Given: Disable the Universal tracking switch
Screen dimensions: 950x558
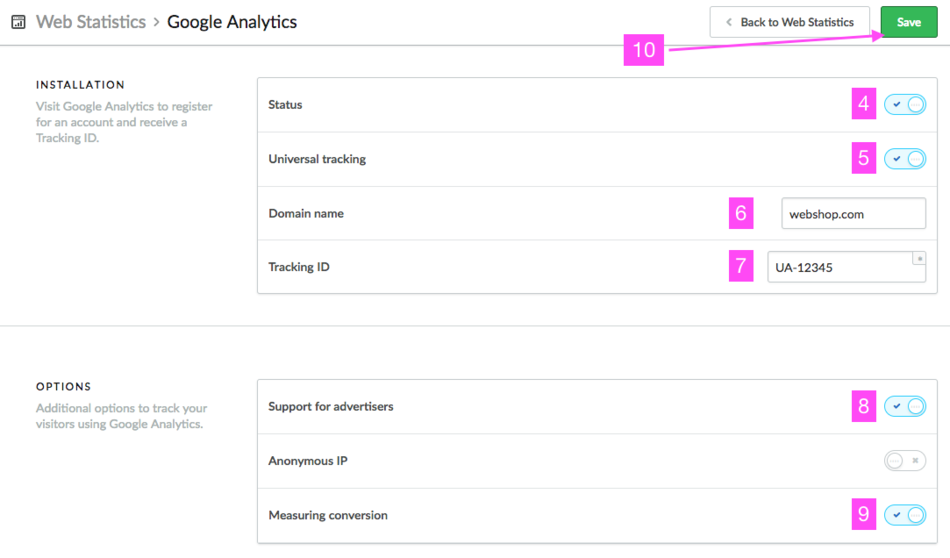Looking at the screenshot, I should (905, 158).
